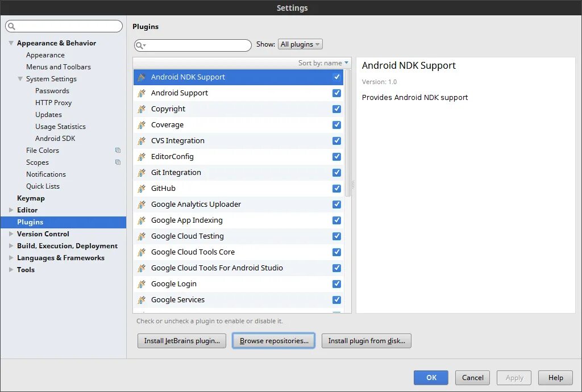Open Usage Statistics settings
582x392 pixels.
tap(60, 127)
